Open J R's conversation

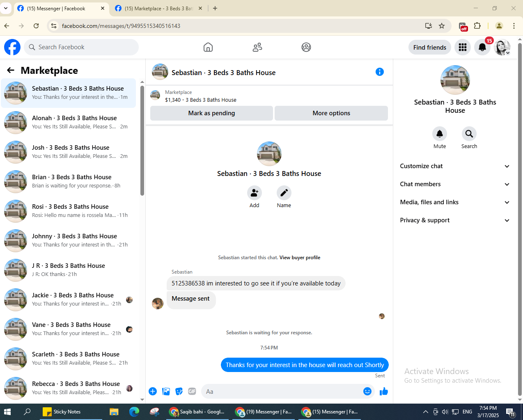click(69, 270)
